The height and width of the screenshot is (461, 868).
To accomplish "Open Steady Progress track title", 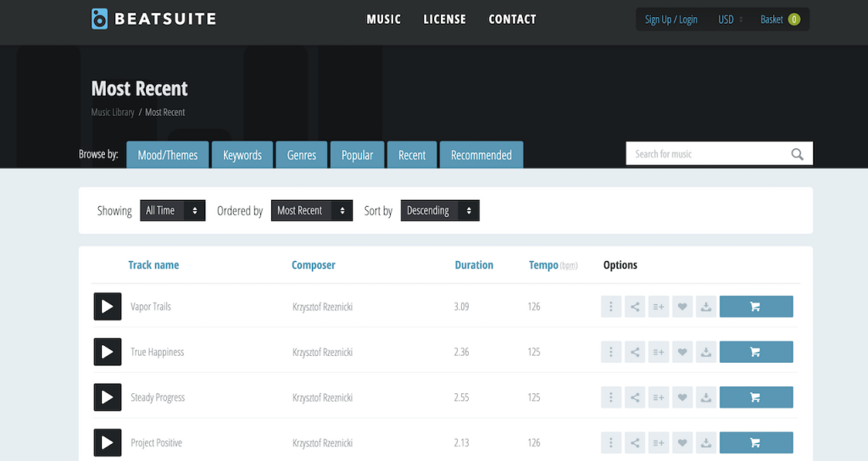I will tap(158, 397).
